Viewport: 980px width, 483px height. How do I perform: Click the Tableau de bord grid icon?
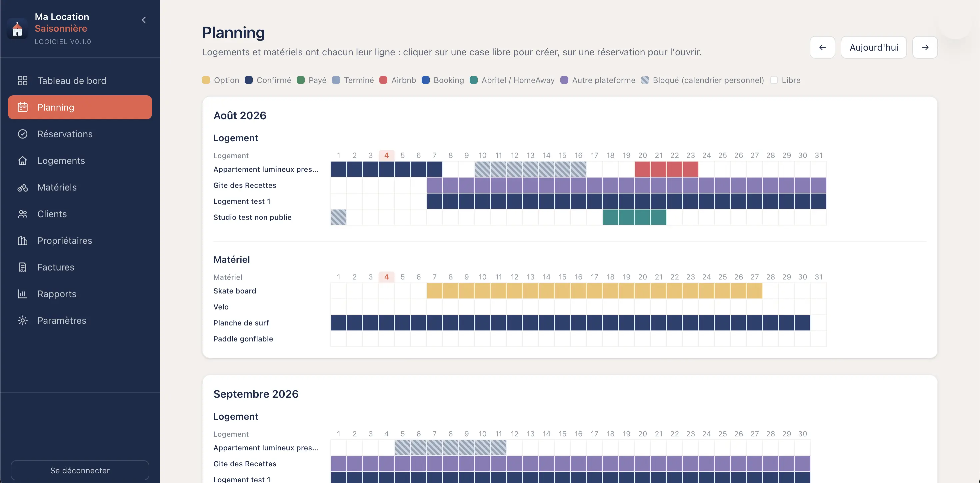pyautogui.click(x=22, y=81)
